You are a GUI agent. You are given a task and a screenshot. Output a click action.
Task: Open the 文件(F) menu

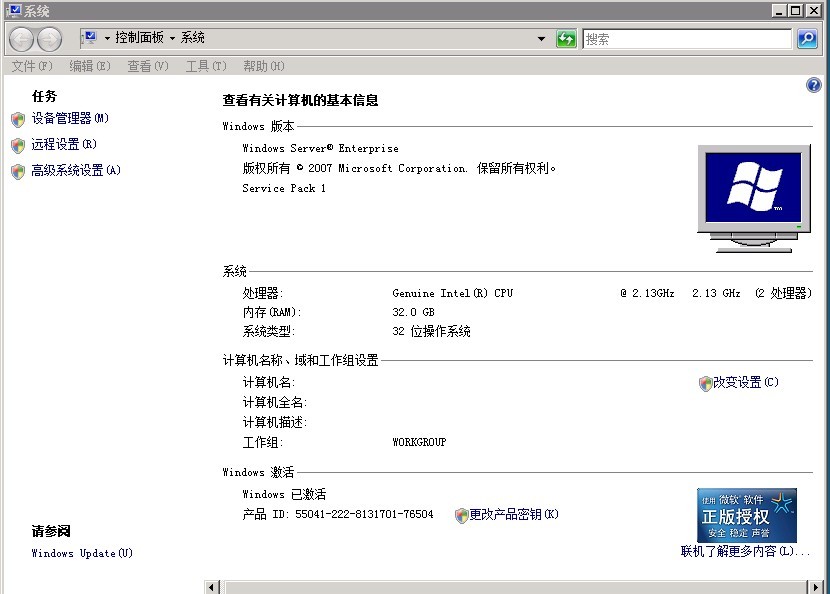tap(32, 66)
